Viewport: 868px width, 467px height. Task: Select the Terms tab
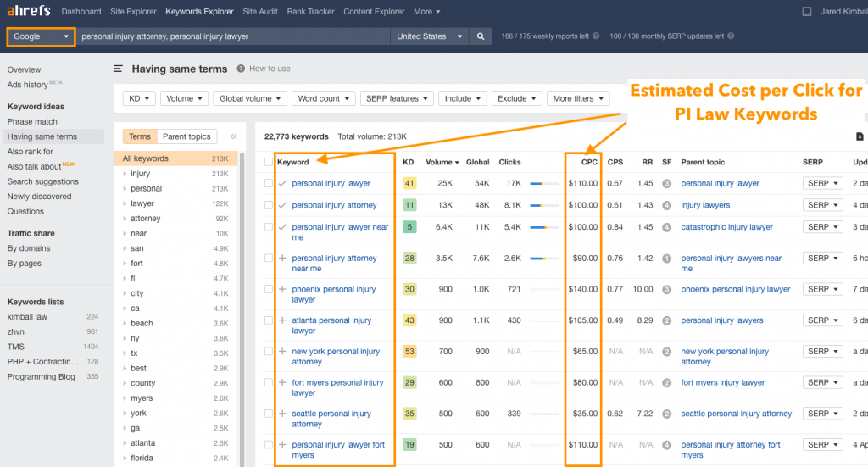(x=140, y=136)
